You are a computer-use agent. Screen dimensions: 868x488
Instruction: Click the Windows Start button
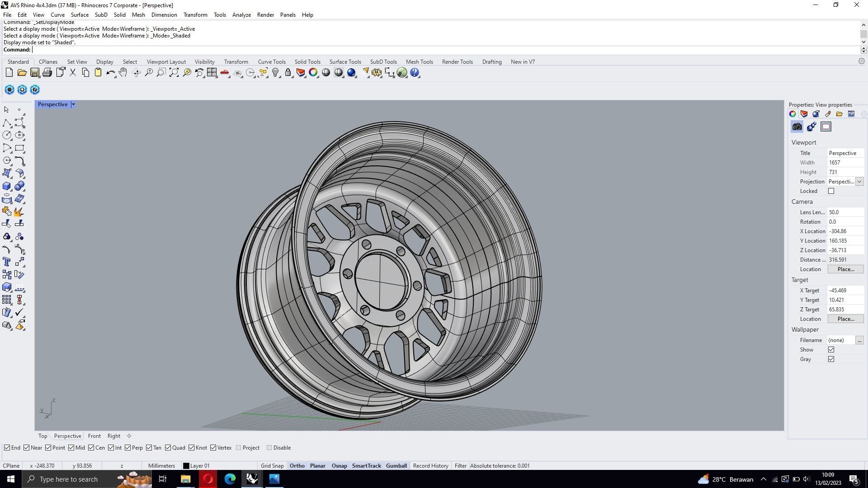(11, 479)
